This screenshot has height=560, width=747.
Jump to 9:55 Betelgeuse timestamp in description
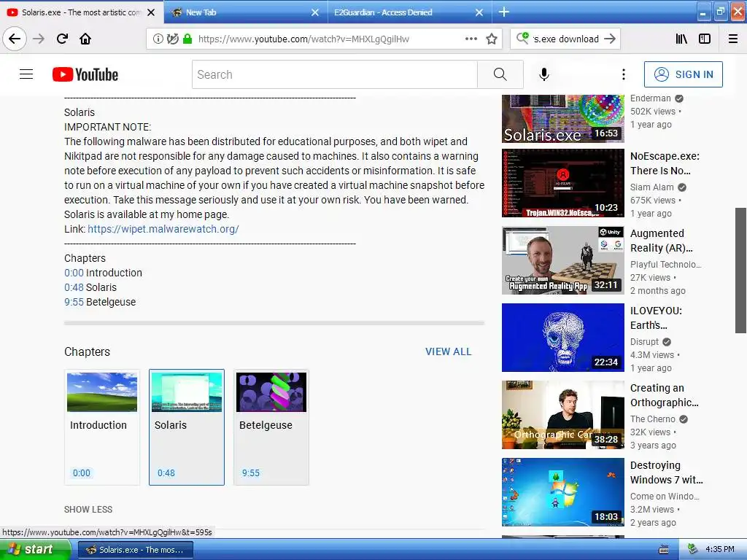click(74, 302)
